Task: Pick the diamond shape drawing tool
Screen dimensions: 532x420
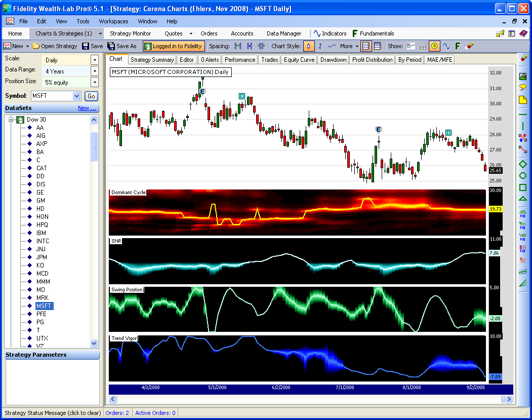Action: tap(523, 164)
